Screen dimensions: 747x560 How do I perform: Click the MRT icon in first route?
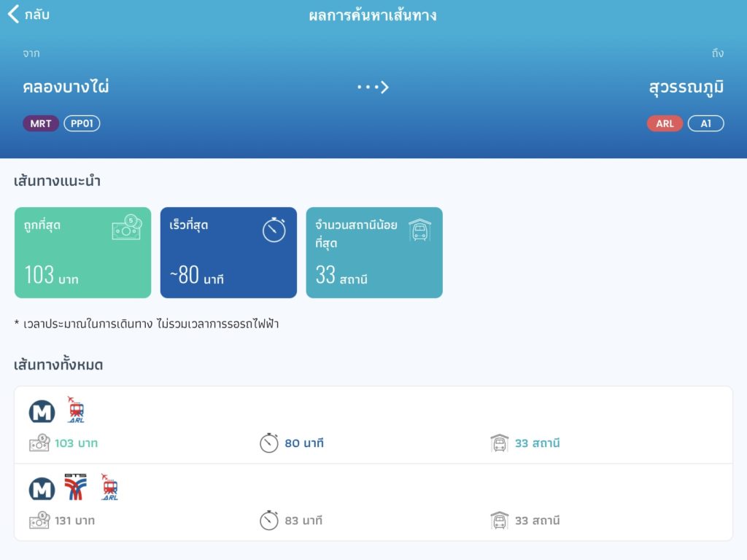point(42,412)
